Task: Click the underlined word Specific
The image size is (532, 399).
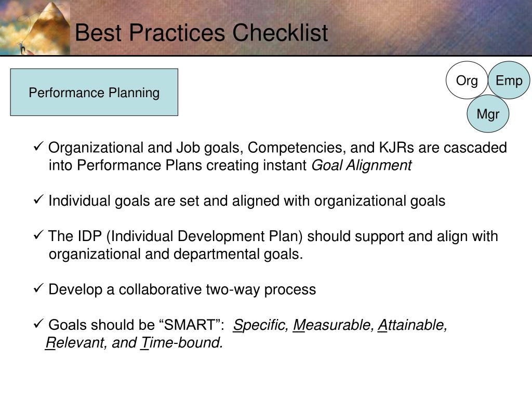Action: [x=260, y=325]
